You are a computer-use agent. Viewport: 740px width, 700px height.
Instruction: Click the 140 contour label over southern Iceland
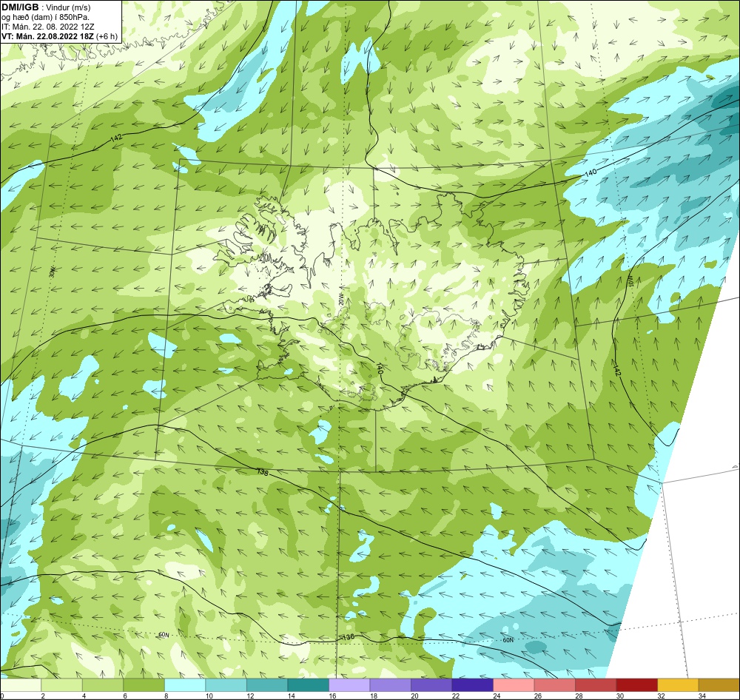click(379, 368)
